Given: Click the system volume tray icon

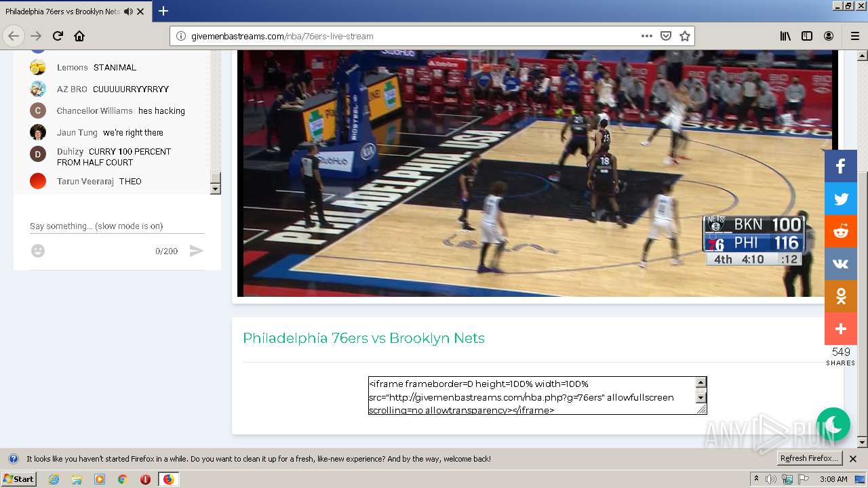Looking at the screenshot, I should coord(771,479).
